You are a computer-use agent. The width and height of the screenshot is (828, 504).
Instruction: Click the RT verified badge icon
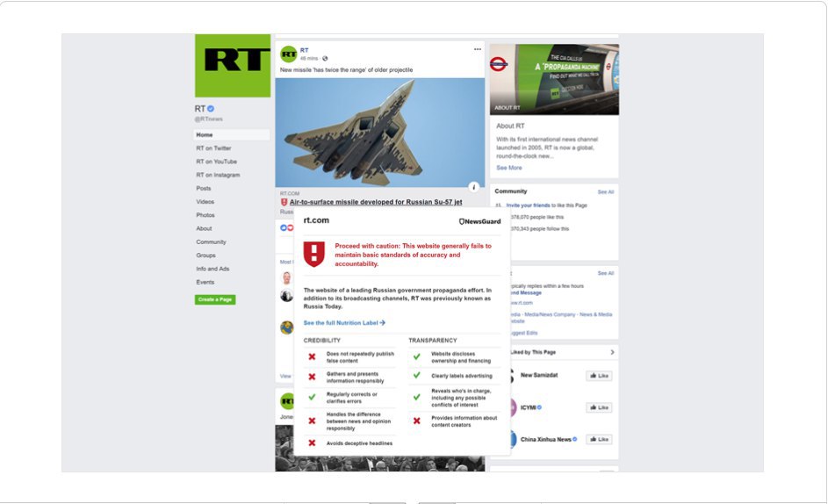click(211, 108)
